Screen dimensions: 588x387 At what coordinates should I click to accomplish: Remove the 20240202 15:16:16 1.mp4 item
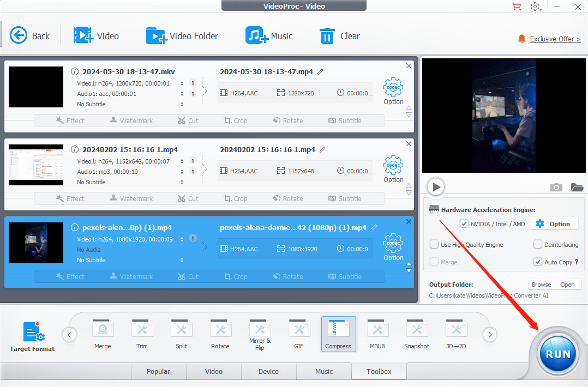[x=409, y=143]
